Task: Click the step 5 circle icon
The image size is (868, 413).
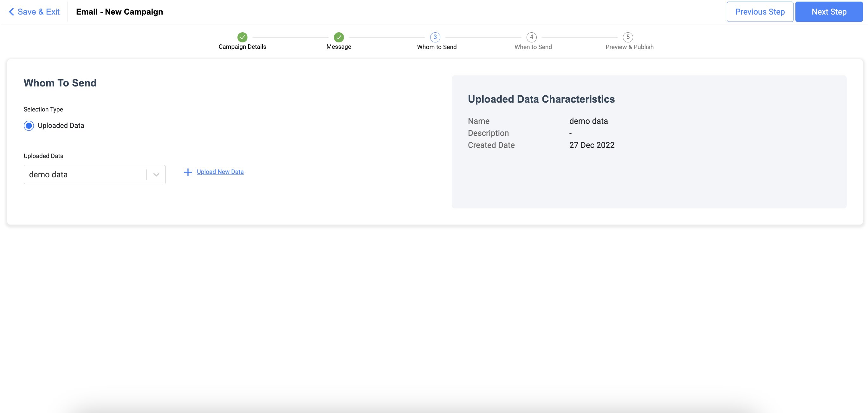Action: pyautogui.click(x=628, y=37)
